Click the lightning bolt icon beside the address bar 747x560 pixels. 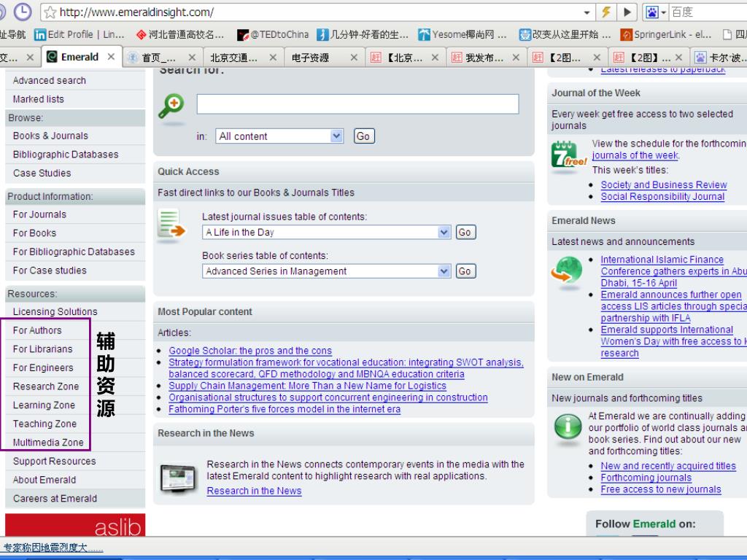point(606,12)
